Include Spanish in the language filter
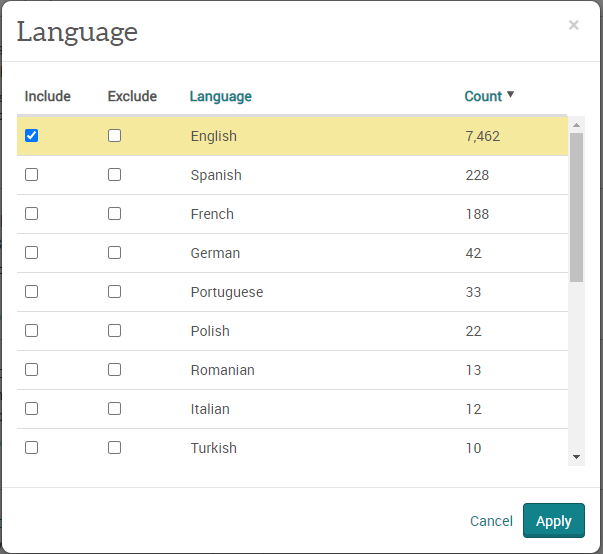 [32, 175]
